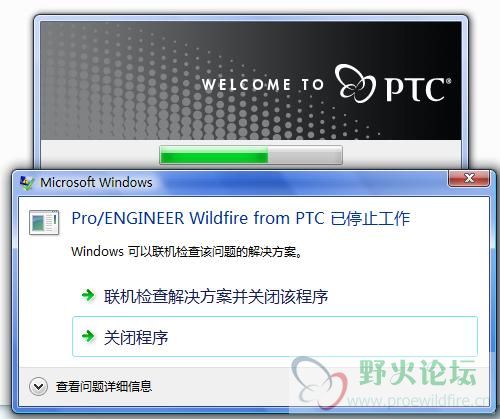
Task: Click heading Pro/ENGINEER Wildfire from PTC 已停止工作
Action: coord(241,219)
